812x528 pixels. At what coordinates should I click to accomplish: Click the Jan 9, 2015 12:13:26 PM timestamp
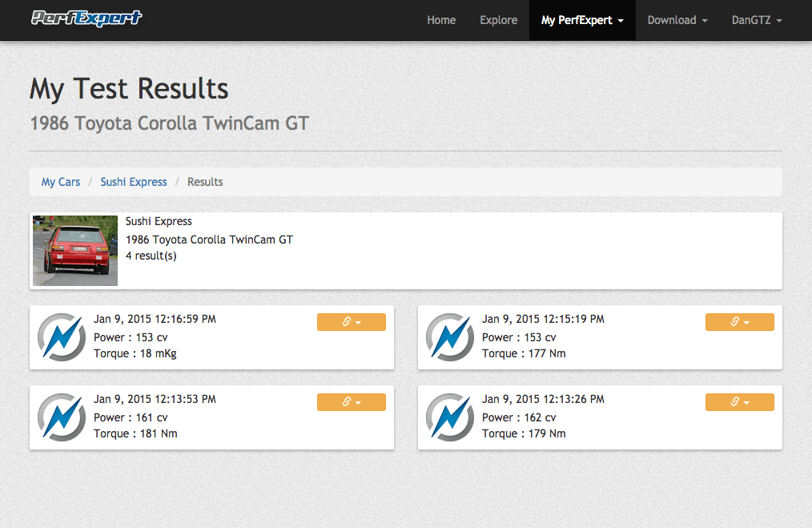pyautogui.click(x=543, y=400)
